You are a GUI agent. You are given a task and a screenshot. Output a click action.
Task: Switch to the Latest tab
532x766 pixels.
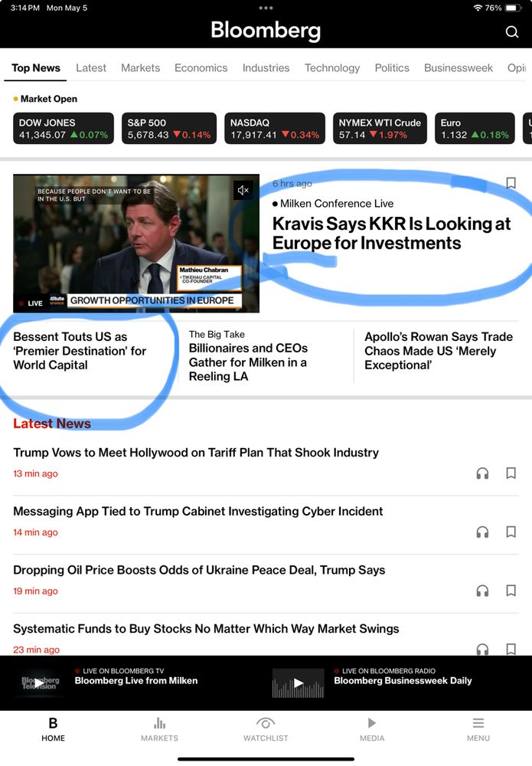tap(91, 68)
